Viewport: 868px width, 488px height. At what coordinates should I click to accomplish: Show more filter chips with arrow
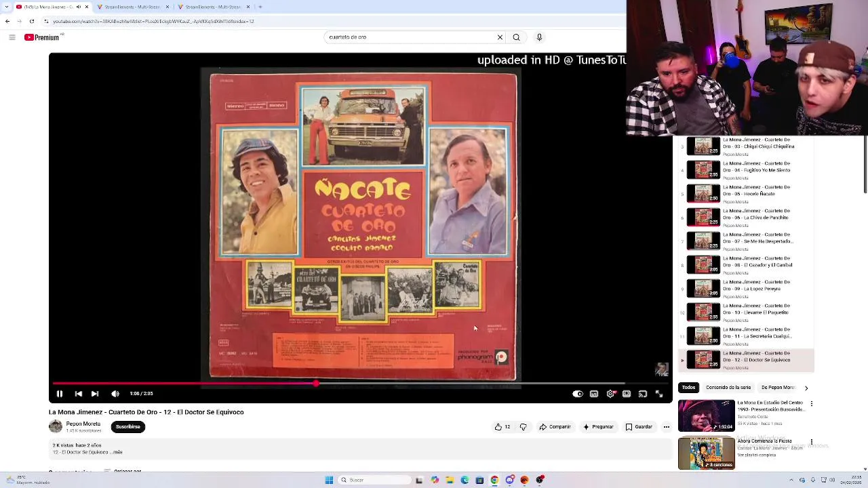pyautogui.click(x=806, y=388)
